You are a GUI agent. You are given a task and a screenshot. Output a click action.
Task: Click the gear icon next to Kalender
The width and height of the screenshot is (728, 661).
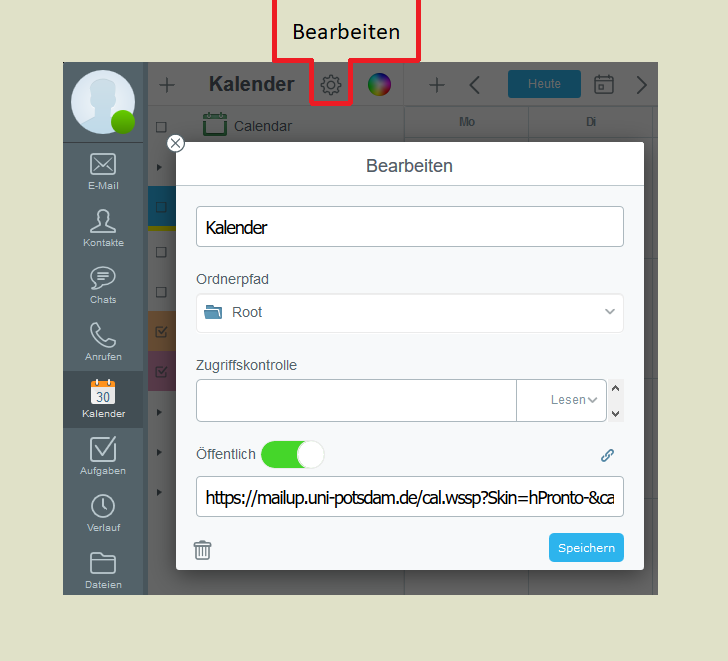pos(331,84)
